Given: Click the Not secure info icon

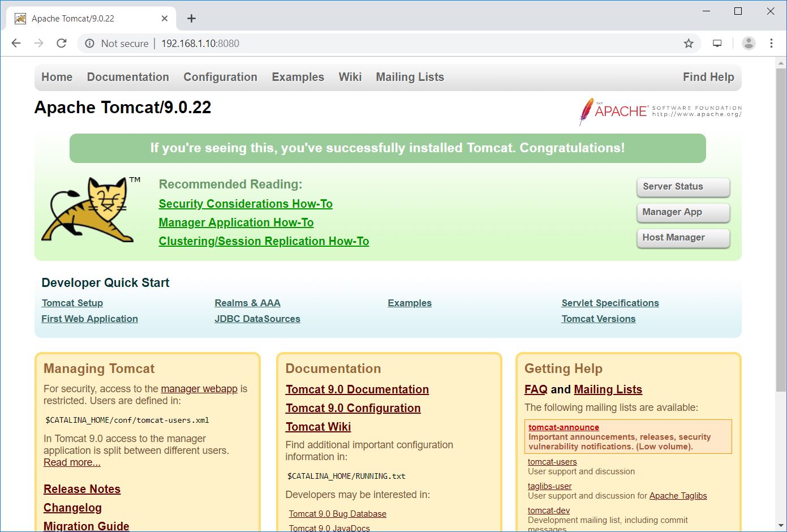Looking at the screenshot, I should coord(89,44).
